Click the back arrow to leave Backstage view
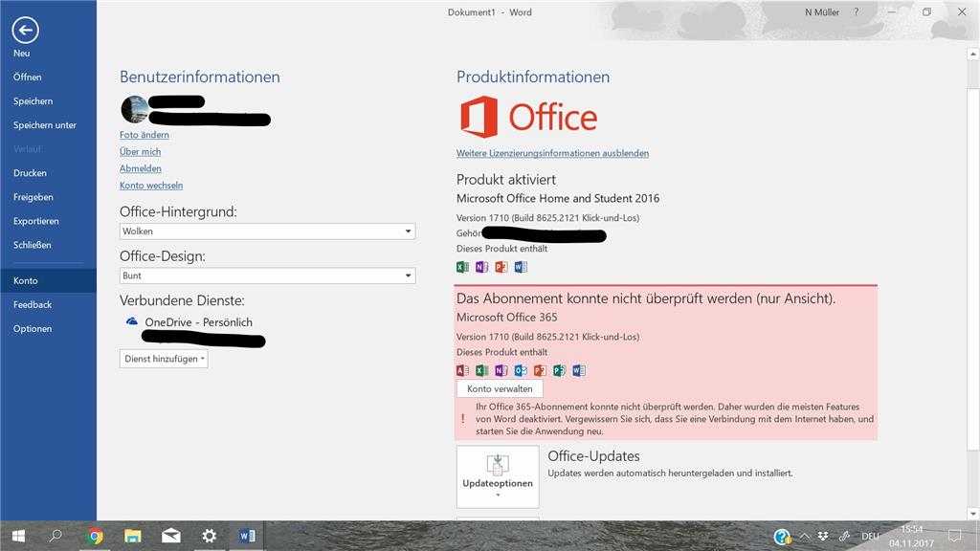The width and height of the screenshot is (980, 551). (25, 30)
